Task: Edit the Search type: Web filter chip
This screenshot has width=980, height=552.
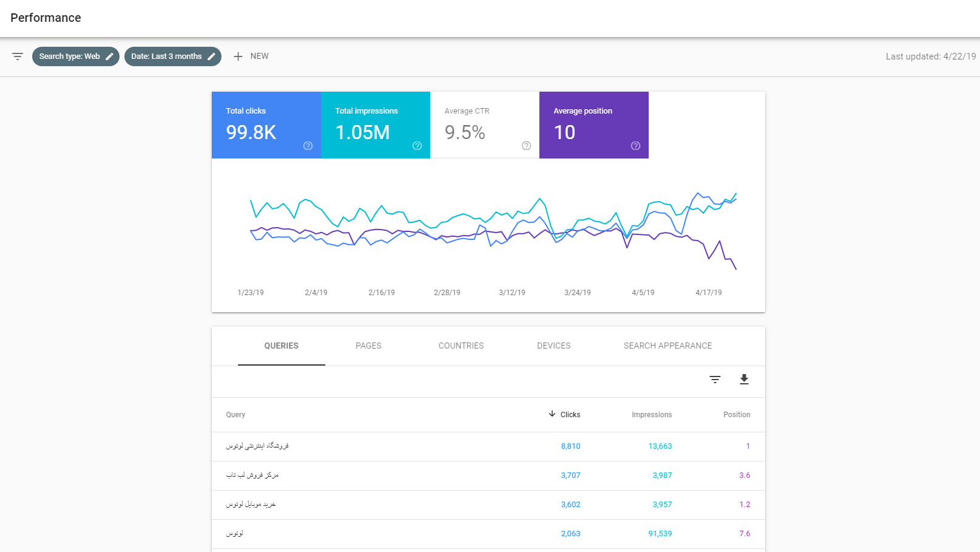Action: (x=76, y=56)
